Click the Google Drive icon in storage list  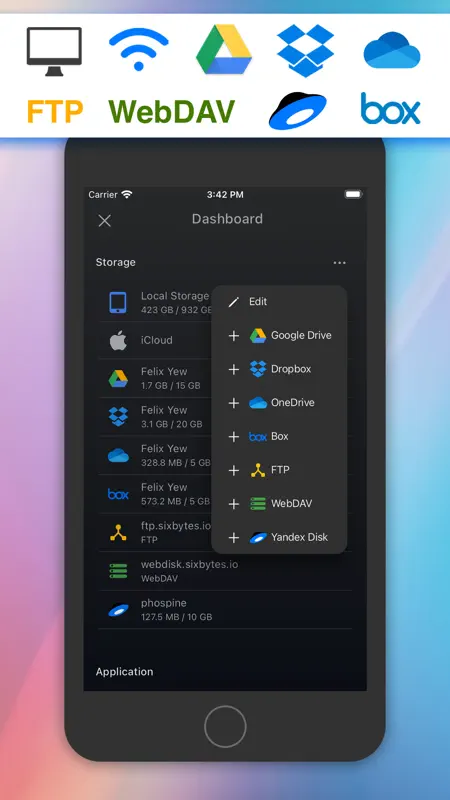coord(118,378)
